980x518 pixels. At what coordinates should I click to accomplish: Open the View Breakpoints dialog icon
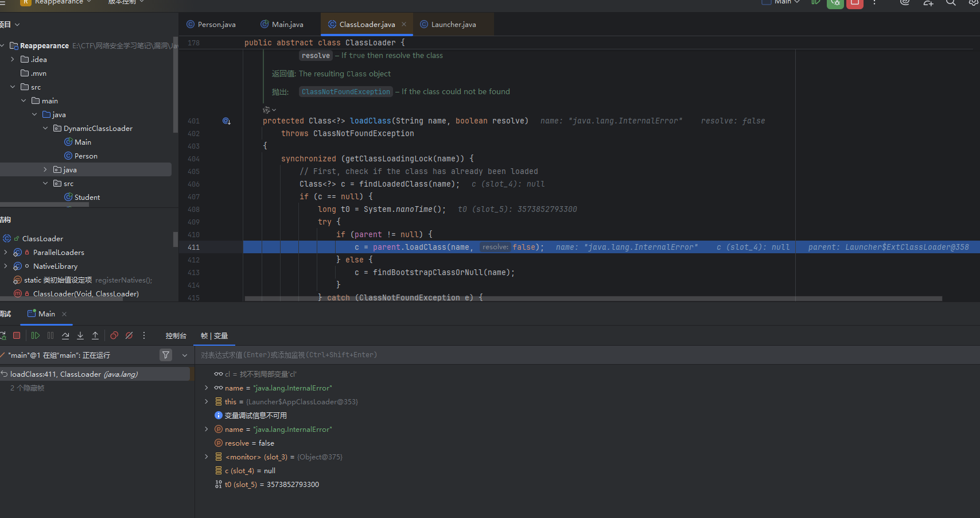pos(114,335)
